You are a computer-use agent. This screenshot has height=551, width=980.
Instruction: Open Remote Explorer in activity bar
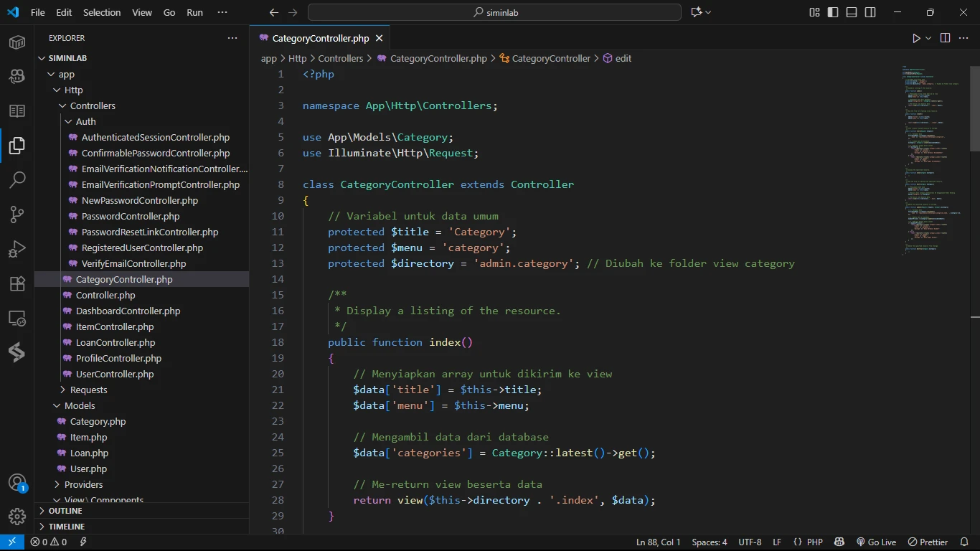coord(17,318)
